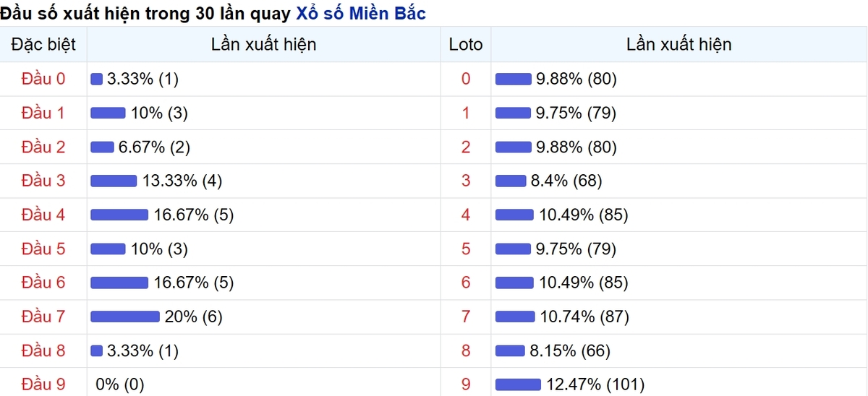
Task: Select Loto 8 bar showing 8.15%
Action: 510,350
